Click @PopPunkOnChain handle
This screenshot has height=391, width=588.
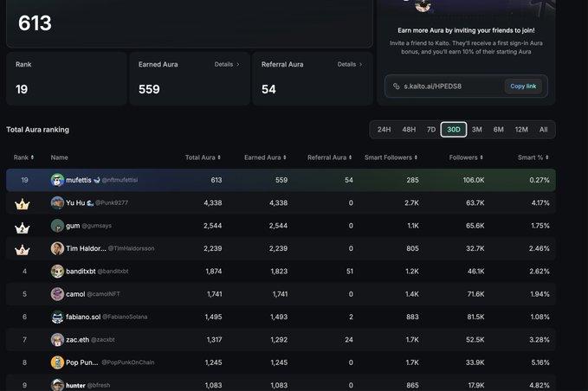[x=128, y=362]
